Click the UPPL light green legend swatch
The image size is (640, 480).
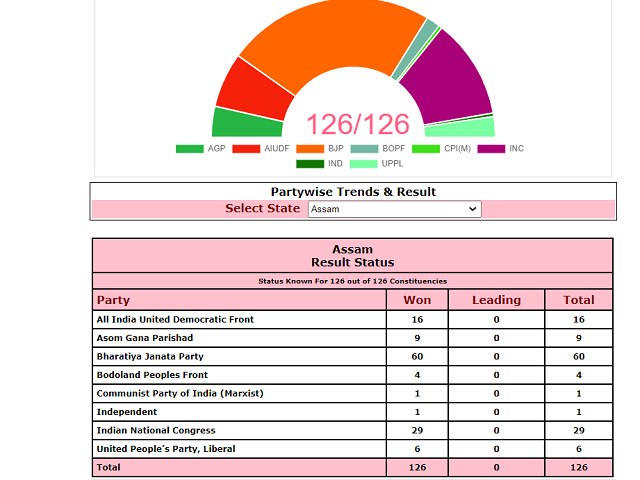[x=366, y=164]
